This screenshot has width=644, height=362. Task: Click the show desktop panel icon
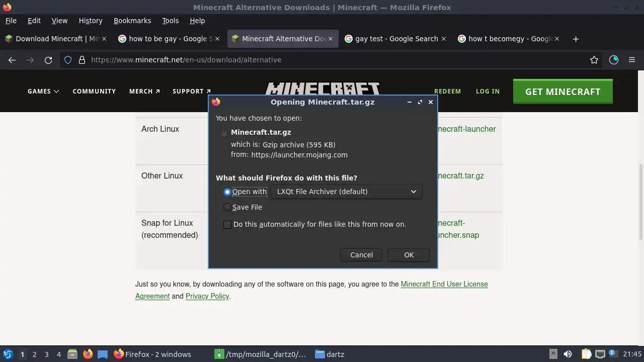click(103, 354)
